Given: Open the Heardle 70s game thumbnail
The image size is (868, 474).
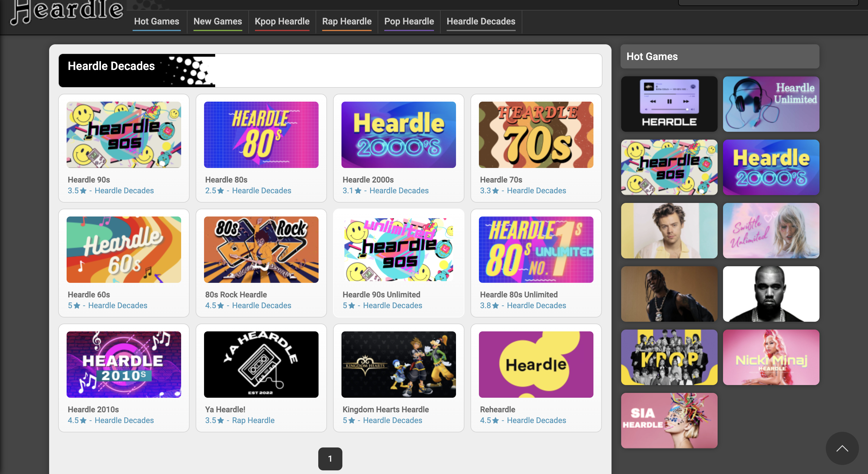Looking at the screenshot, I should click(536, 135).
